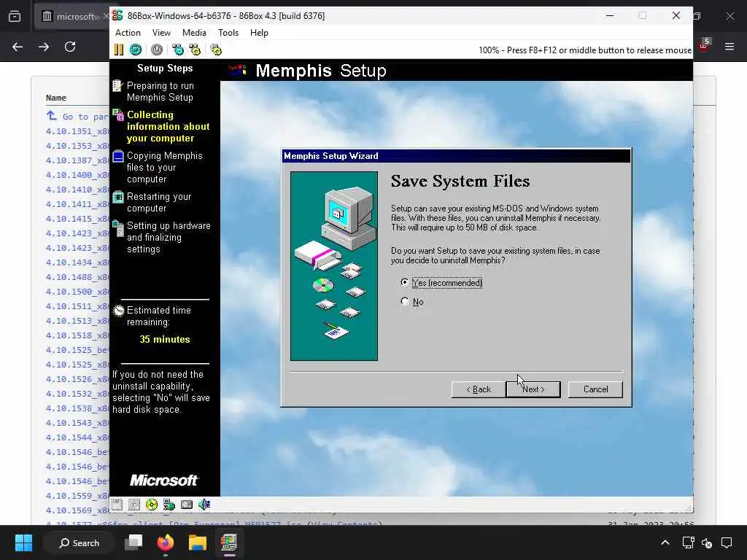Switch to Firefox from taskbar
This screenshot has height=560, width=747.
pos(166,542)
